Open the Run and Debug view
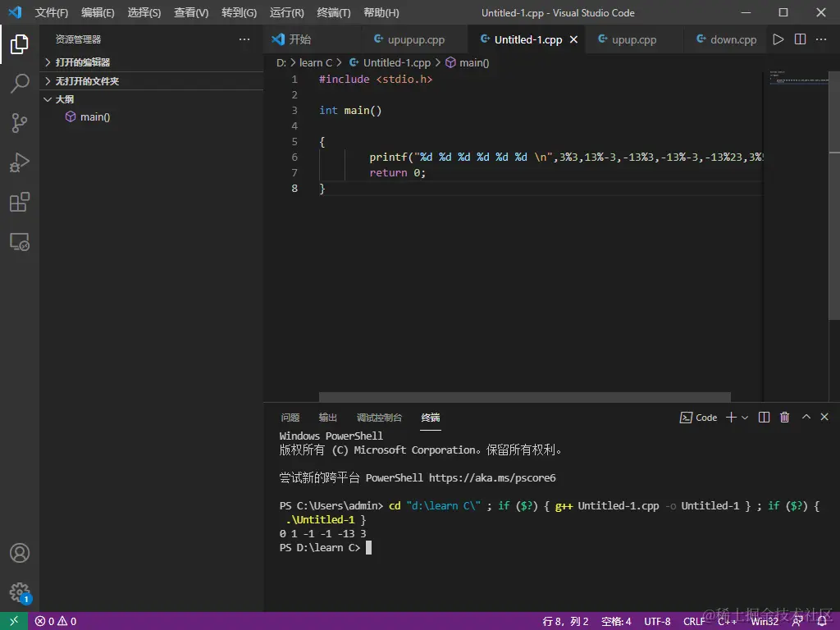 coord(20,162)
